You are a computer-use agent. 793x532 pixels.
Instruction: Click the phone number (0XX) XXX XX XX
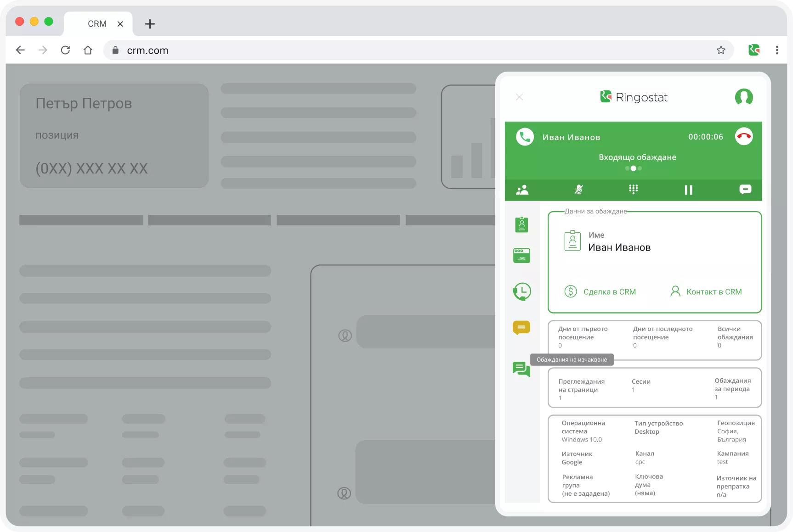(x=92, y=168)
